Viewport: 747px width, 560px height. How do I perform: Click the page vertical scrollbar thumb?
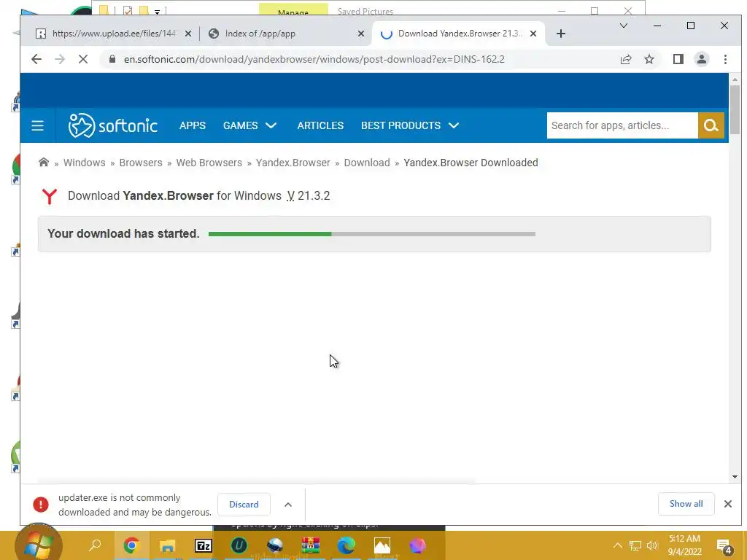[735, 109]
